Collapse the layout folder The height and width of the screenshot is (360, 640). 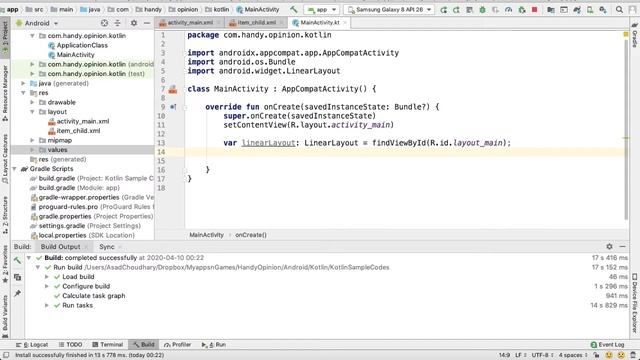pos(32,111)
